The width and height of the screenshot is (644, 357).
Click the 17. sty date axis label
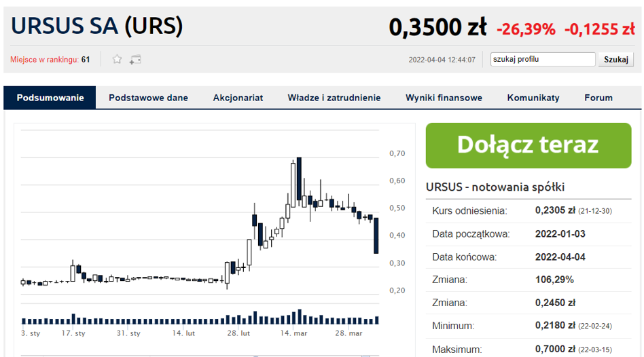[73, 333]
